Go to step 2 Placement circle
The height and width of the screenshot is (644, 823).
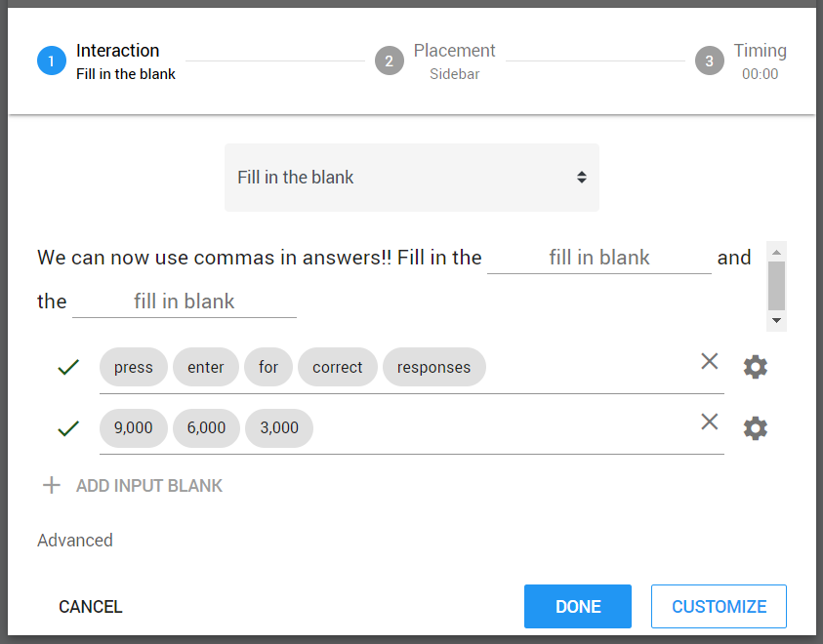click(389, 60)
